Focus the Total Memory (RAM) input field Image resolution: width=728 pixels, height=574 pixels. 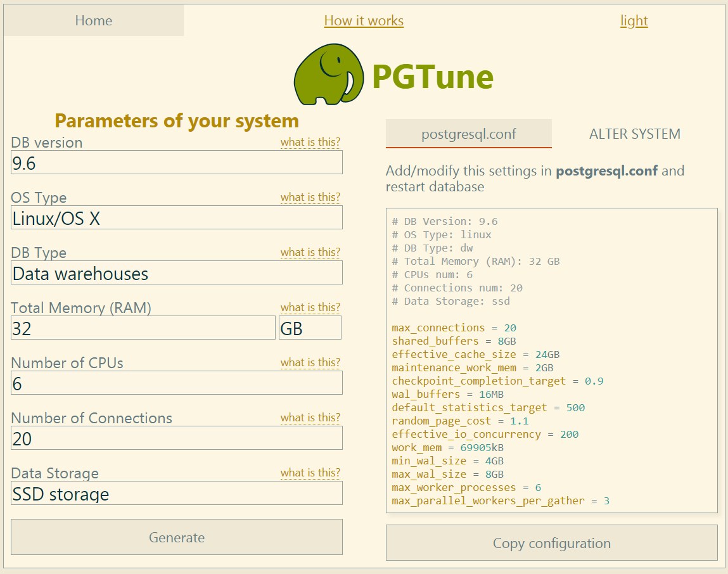click(x=143, y=328)
